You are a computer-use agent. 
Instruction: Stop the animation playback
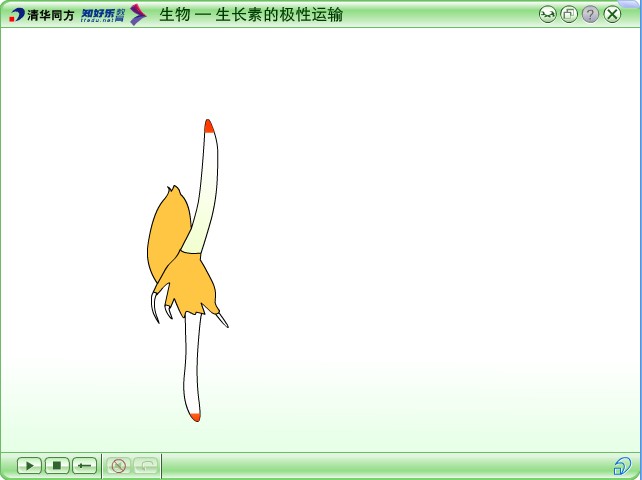pos(57,466)
